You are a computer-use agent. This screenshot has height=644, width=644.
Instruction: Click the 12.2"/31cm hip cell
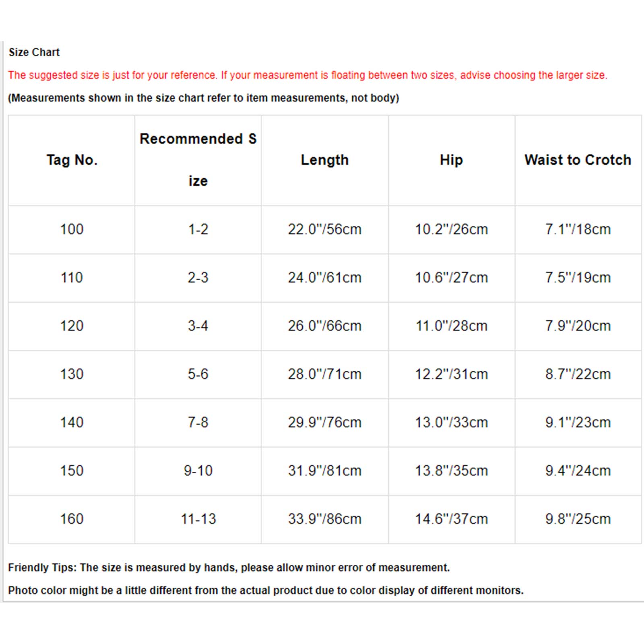[452, 374]
